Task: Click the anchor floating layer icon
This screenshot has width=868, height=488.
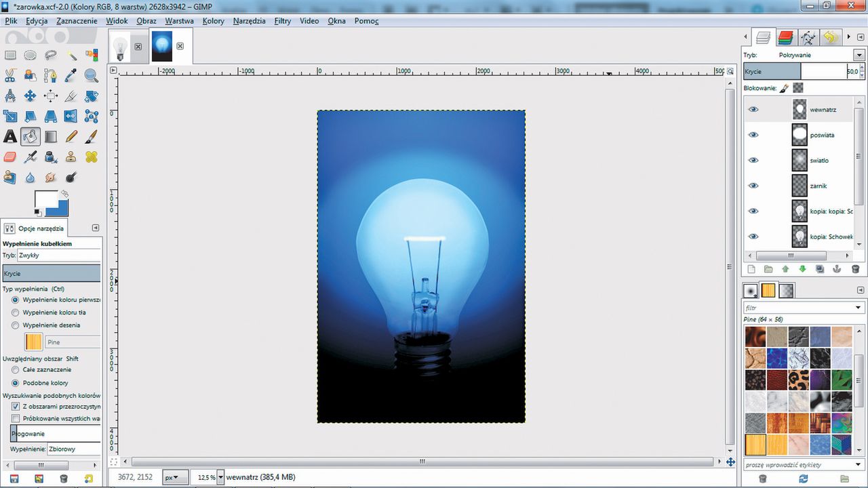Action: (837, 269)
